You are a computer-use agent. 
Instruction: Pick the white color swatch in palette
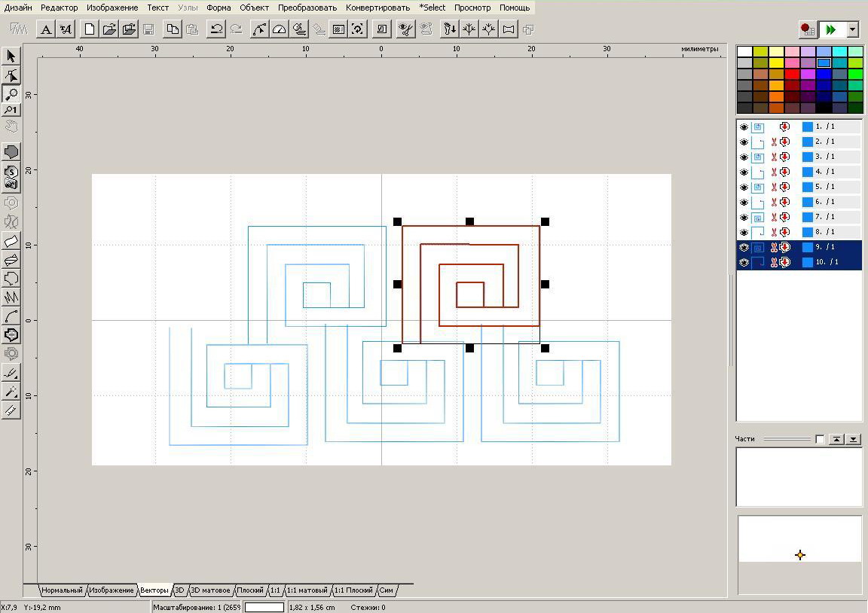(744, 52)
